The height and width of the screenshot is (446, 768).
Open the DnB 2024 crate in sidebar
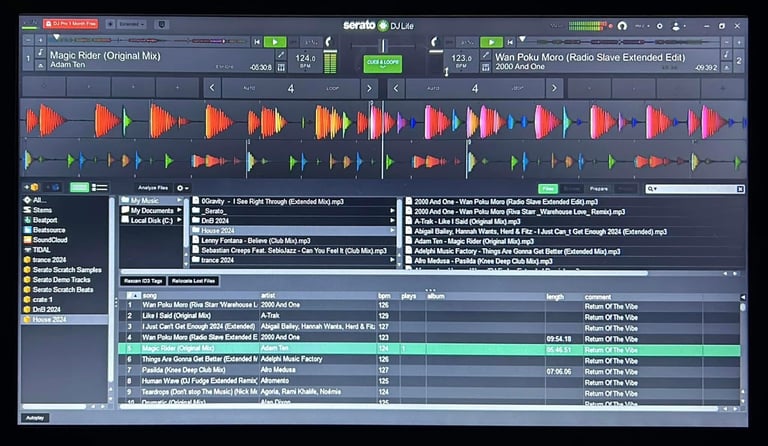(47, 309)
